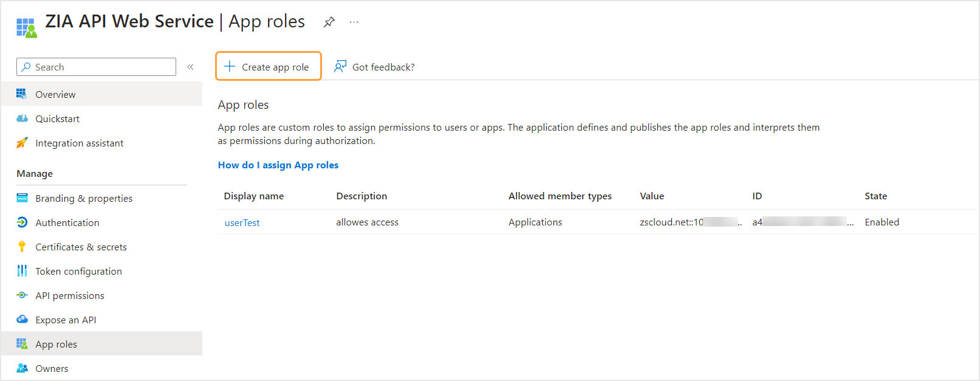The height and width of the screenshot is (381, 980).
Task: Open the userTest app role
Action: 242,222
